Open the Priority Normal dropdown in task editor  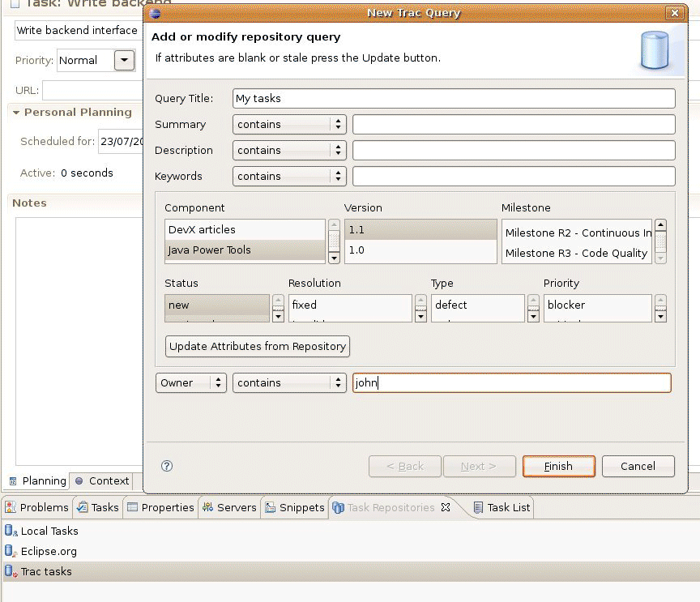[124, 60]
